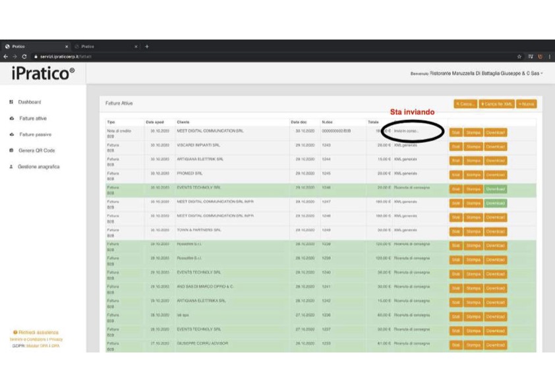
Task: Reload the page with browser refresh icon
Action: click(24, 57)
